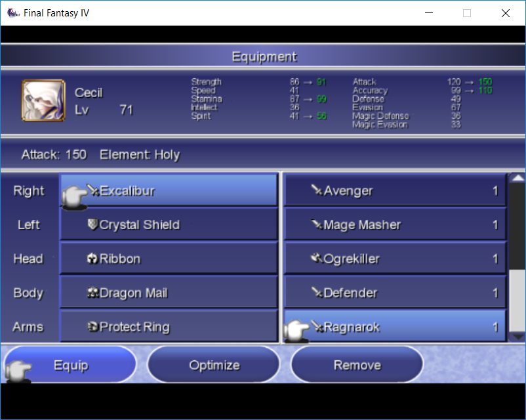
Task: Close the Final Fantasy IV window
Action: point(506,13)
